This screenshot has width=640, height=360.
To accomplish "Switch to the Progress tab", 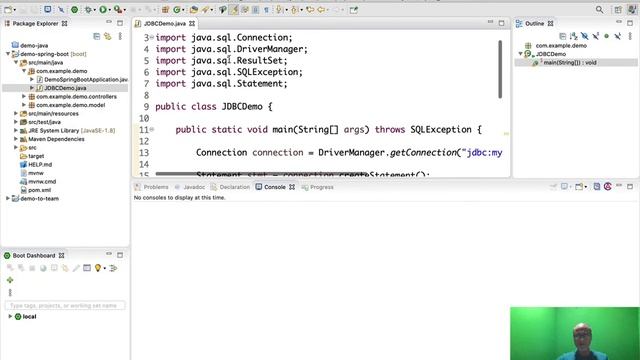I will click(318, 187).
